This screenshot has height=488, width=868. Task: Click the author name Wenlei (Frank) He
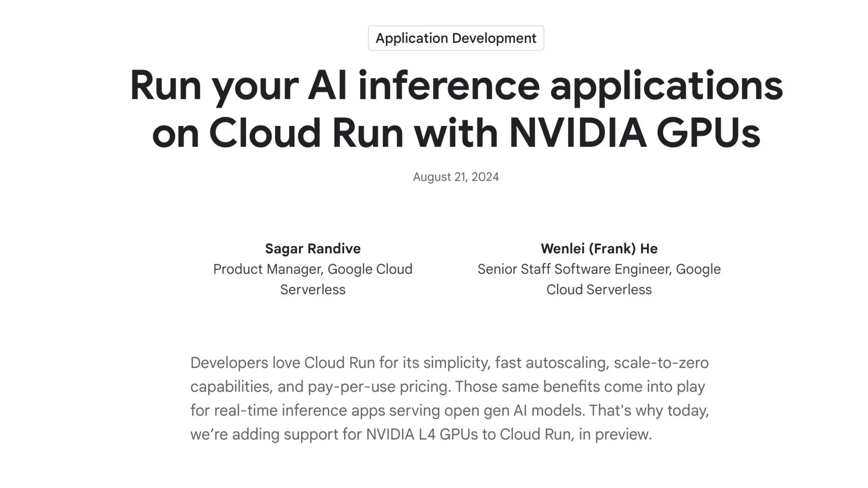599,249
